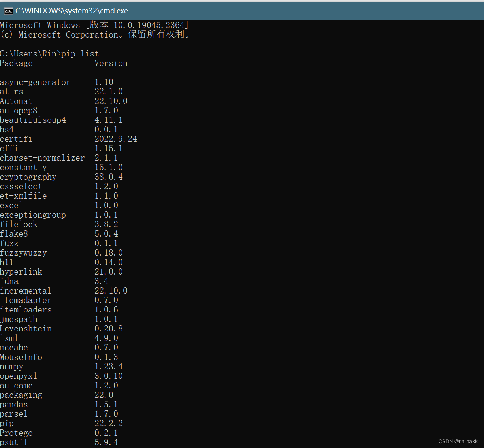
Task: Click flake8 version 5.0.4
Action: point(106,234)
